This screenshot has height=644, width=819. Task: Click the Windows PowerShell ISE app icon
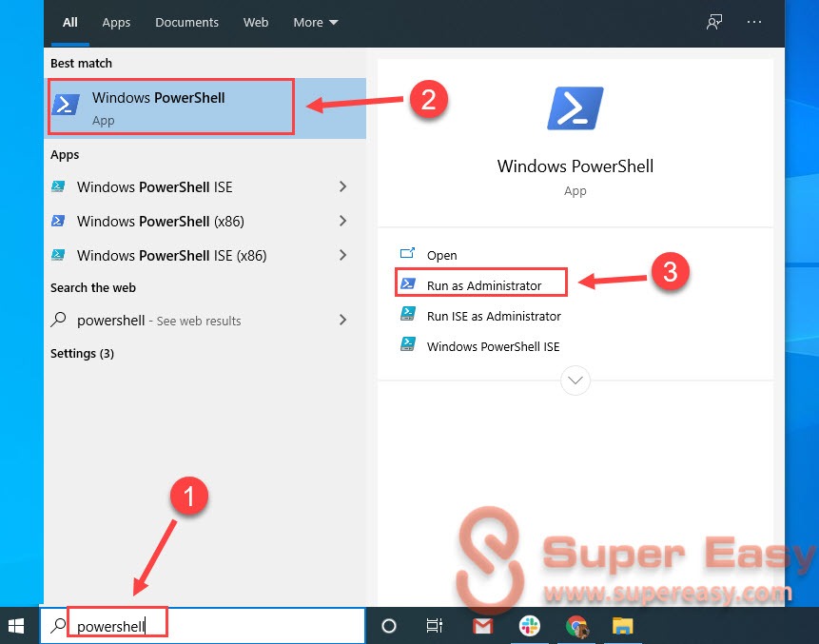pyautogui.click(x=58, y=186)
